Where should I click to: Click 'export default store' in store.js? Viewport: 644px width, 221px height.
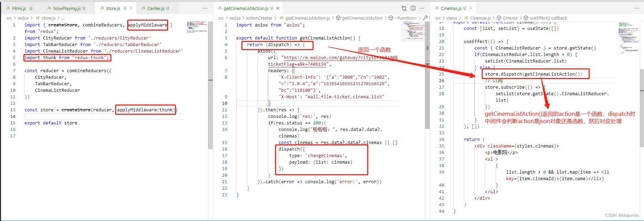tap(51, 123)
